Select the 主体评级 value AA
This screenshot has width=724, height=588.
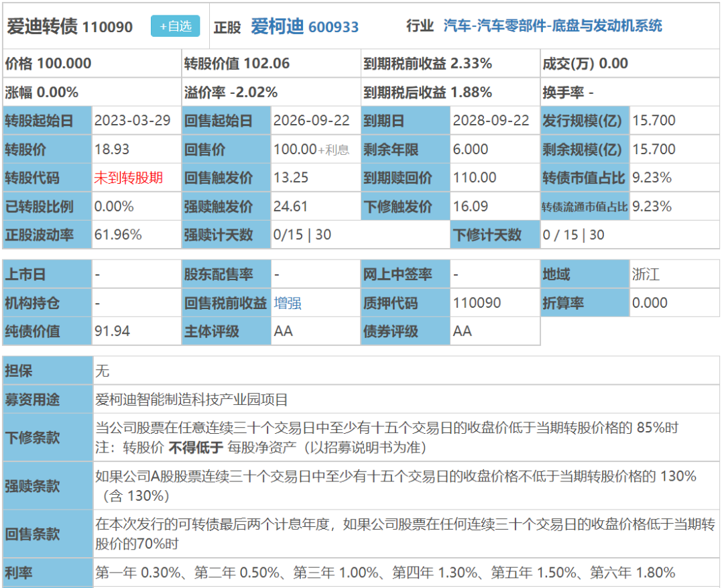coord(283,331)
